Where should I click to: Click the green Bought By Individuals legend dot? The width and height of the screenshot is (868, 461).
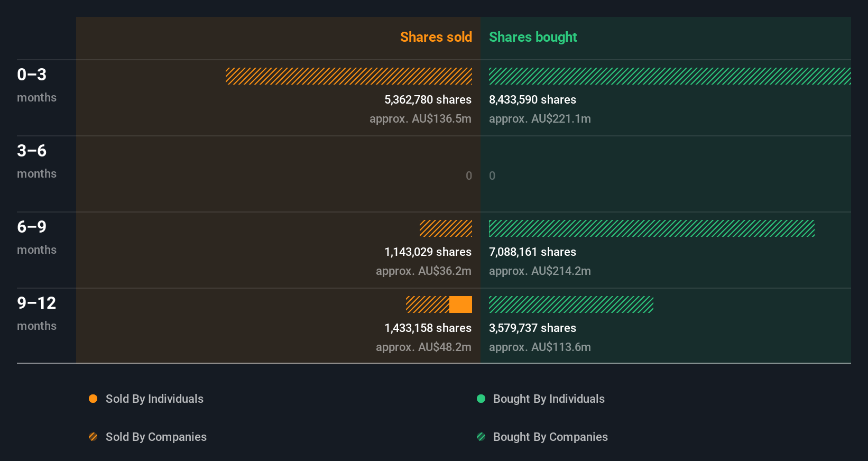coord(481,399)
